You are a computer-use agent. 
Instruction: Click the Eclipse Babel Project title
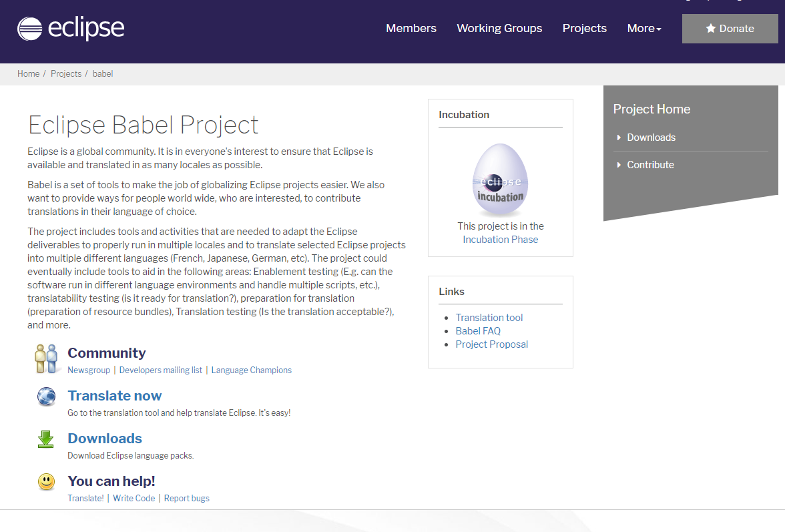point(143,125)
